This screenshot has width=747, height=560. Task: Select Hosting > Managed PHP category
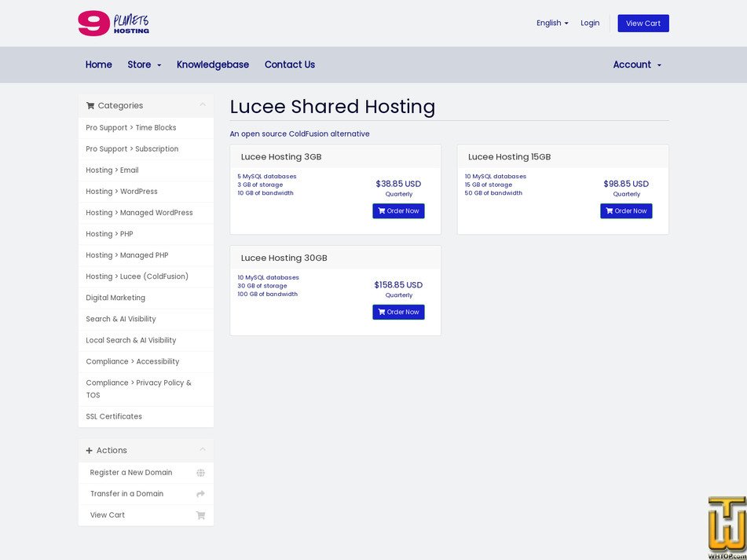coord(146,255)
